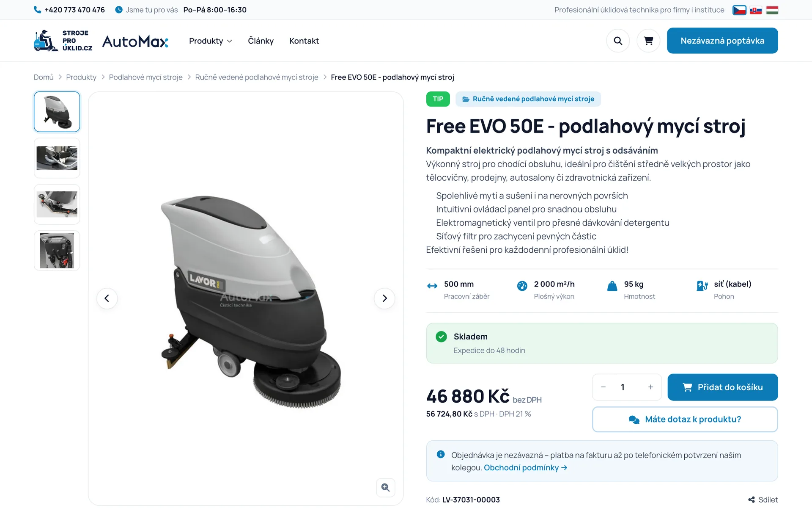Open the shopping cart icon in header

pos(648,41)
